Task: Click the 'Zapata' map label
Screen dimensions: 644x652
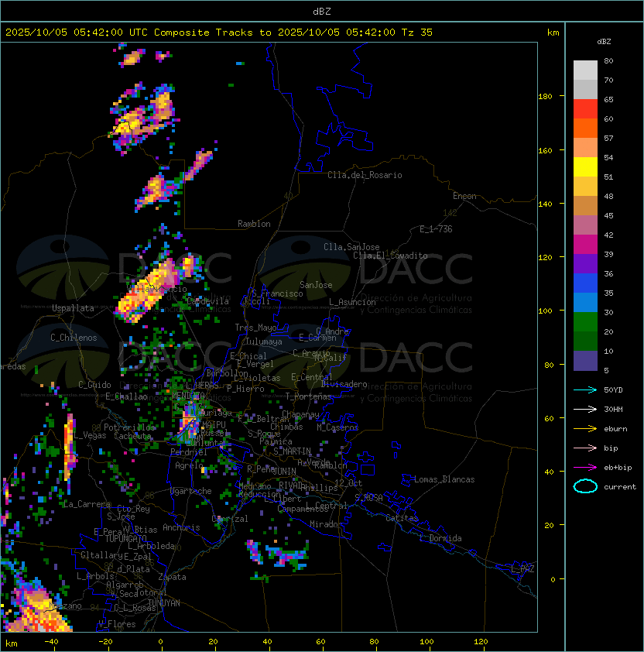Action: coord(172,577)
